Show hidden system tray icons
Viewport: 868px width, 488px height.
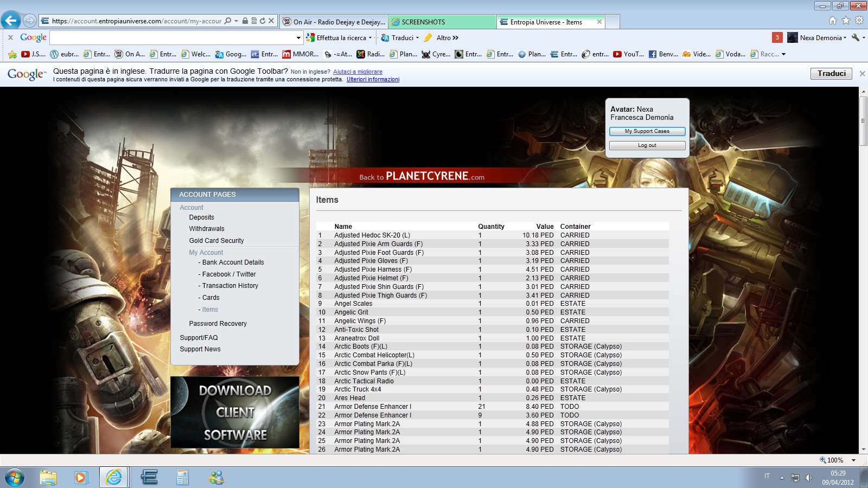[782, 478]
